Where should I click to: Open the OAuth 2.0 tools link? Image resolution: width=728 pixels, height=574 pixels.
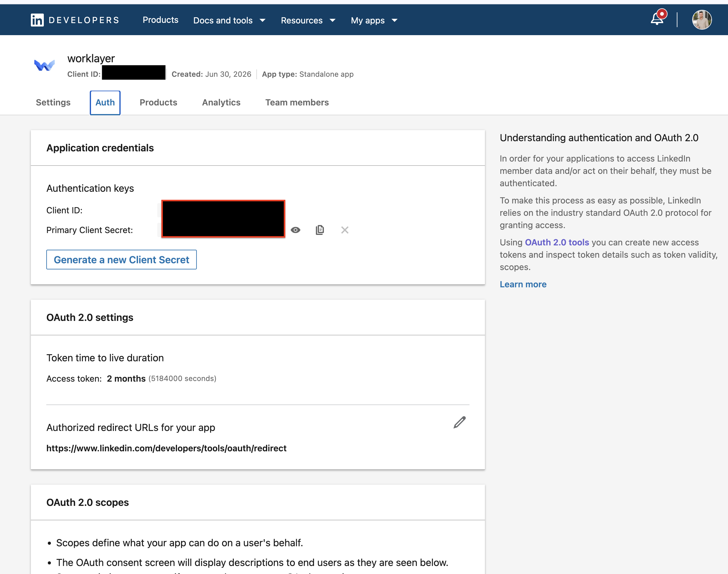coord(557,242)
